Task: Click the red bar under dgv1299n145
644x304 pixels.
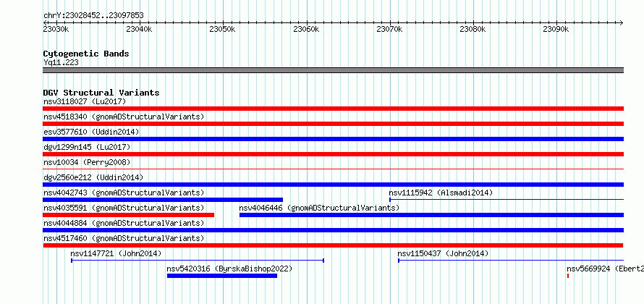Action: 333,154
